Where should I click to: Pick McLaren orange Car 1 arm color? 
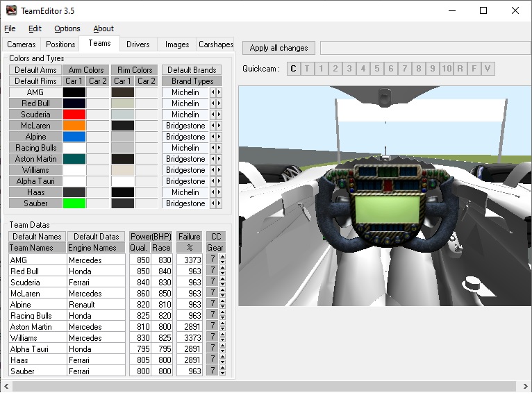tap(74, 126)
